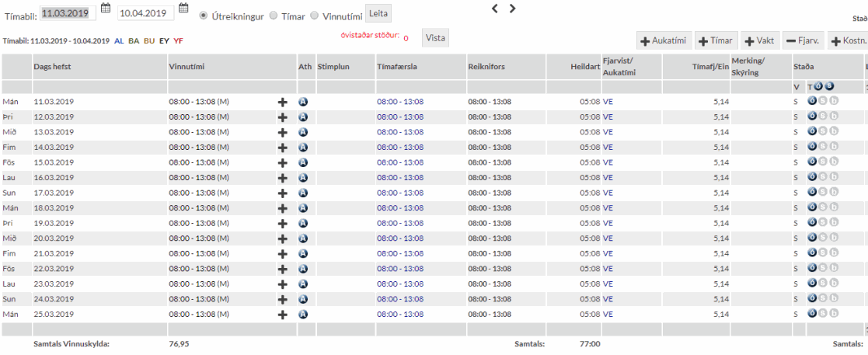Click the A note icon for 13.03.2019
This screenshot has height=355, width=868.
[x=303, y=131]
